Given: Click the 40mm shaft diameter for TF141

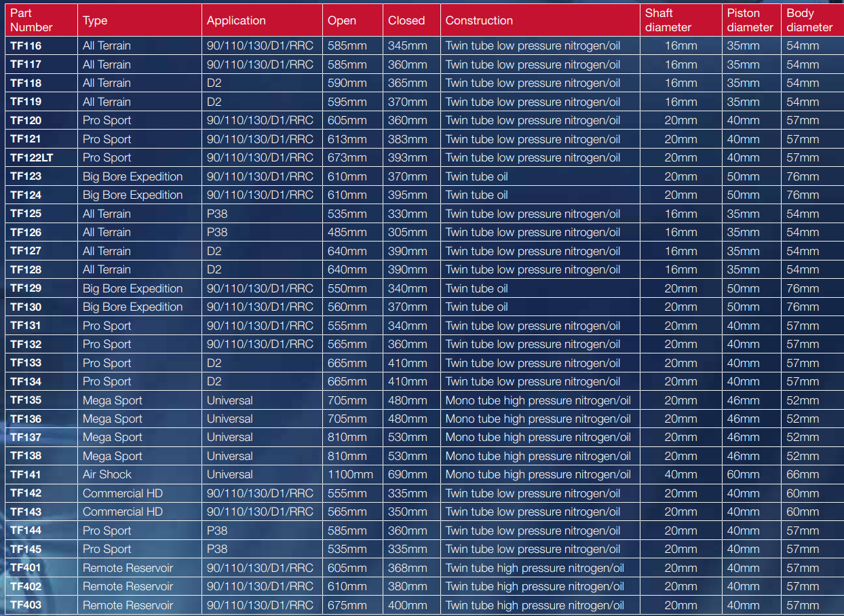Looking at the screenshot, I should (680, 475).
